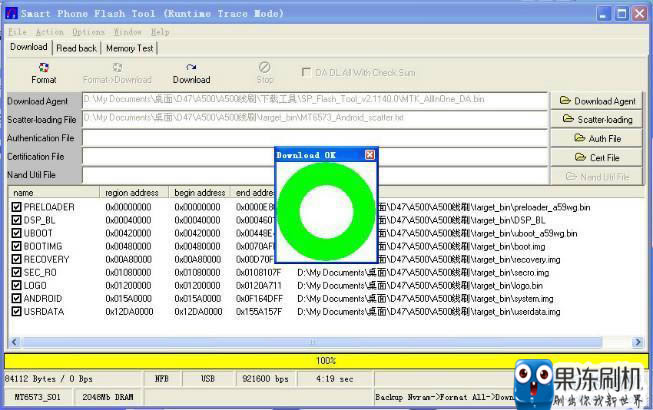
Task: Disable the USRDATA partition checkbox
Action: [x=16, y=311]
